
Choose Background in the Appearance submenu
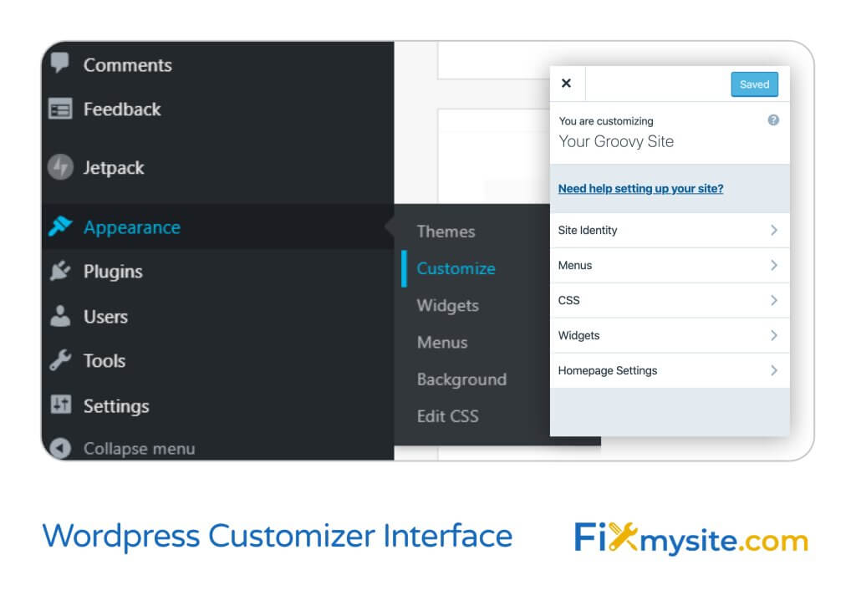pyautogui.click(x=461, y=379)
